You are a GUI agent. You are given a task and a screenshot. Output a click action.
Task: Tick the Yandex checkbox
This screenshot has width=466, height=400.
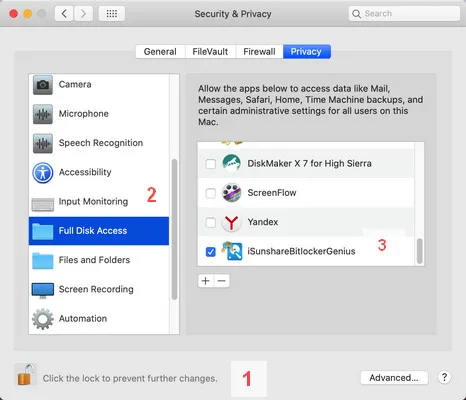click(x=211, y=222)
